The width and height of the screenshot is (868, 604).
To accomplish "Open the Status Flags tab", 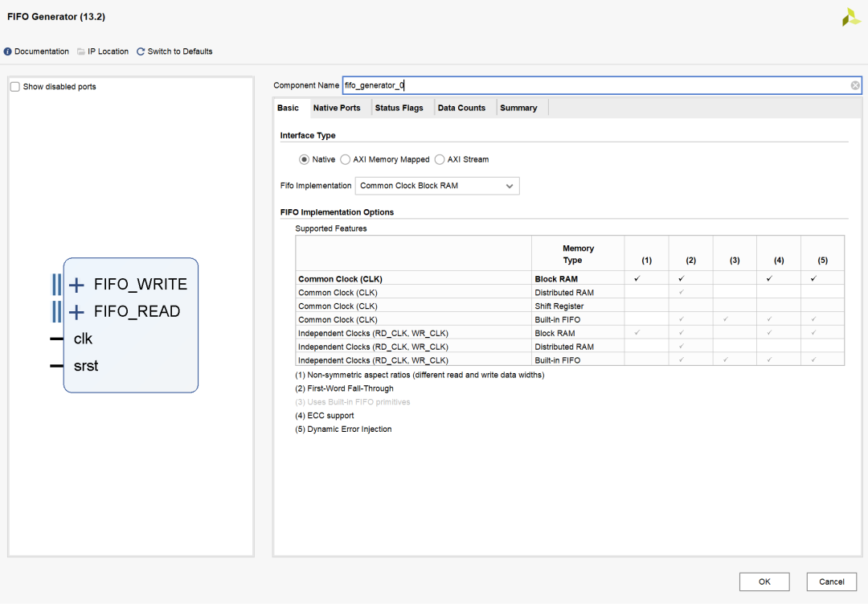I will 399,108.
